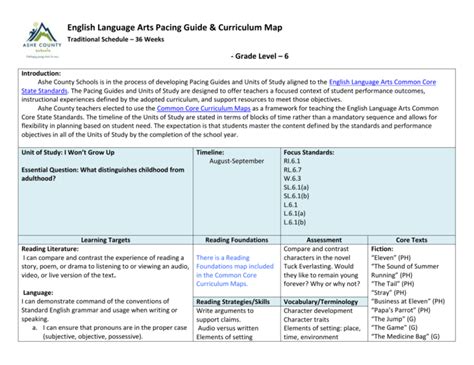This screenshot has width=474, height=365.
Task: Select the L.6.1(a) standard
Action: click(294, 213)
